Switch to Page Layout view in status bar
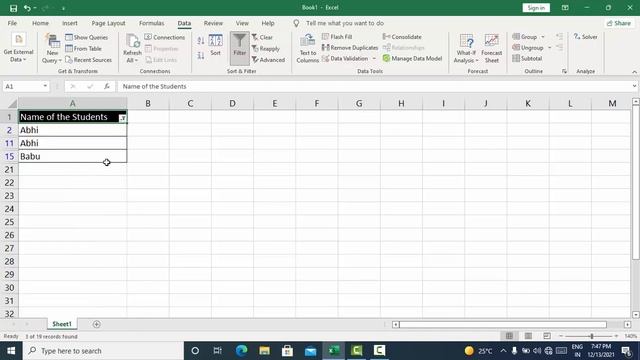 528,336
